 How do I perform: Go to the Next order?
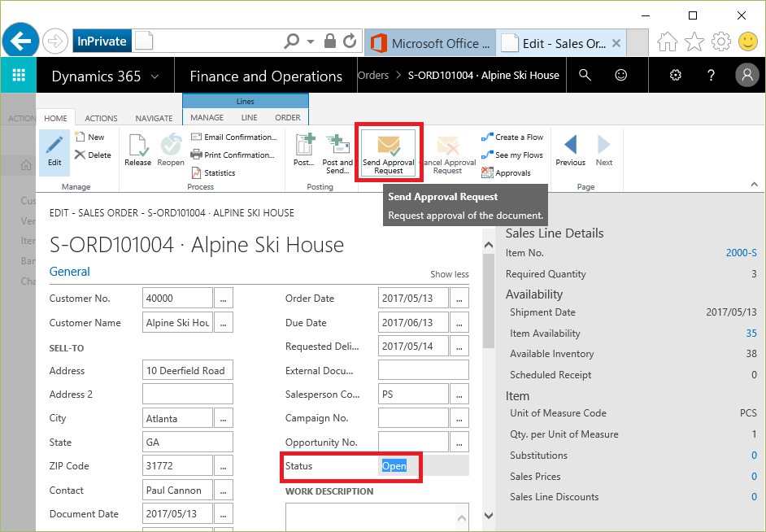(x=604, y=150)
